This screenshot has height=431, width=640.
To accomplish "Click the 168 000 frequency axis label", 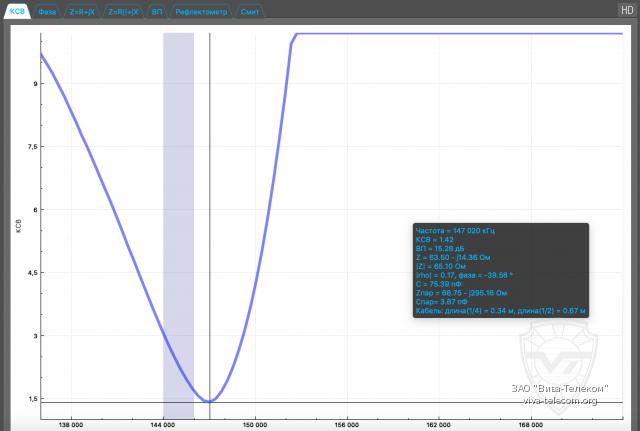I will (x=531, y=425).
